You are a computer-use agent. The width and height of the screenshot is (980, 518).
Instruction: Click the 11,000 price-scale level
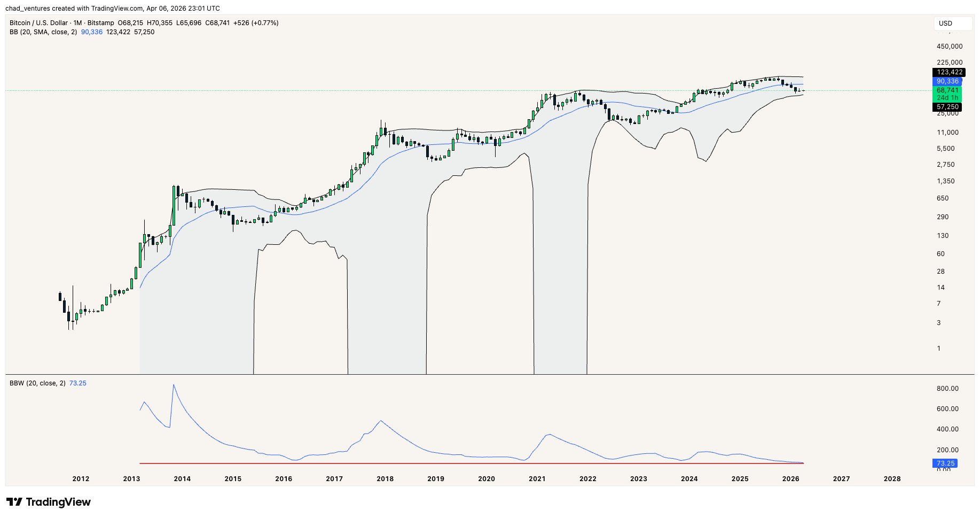click(948, 133)
